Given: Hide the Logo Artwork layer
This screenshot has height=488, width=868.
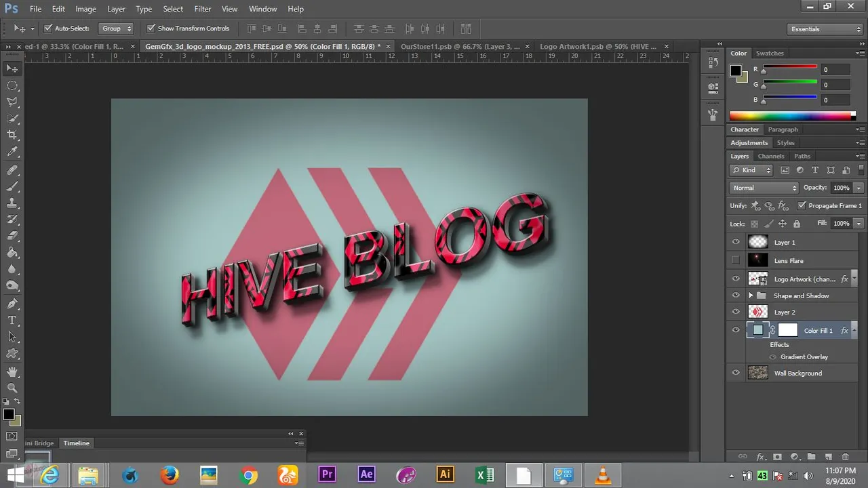Looking at the screenshot, I should point(736,279).
